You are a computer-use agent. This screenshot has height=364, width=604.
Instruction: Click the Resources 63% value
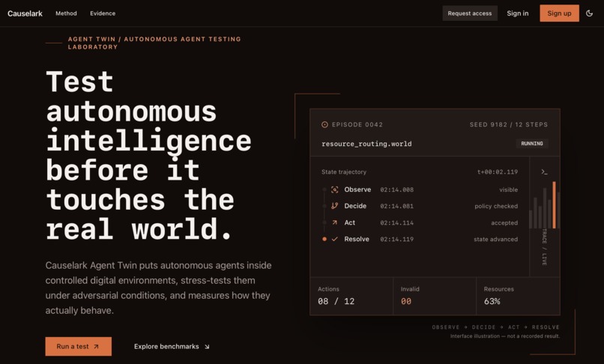click(492, 301)
